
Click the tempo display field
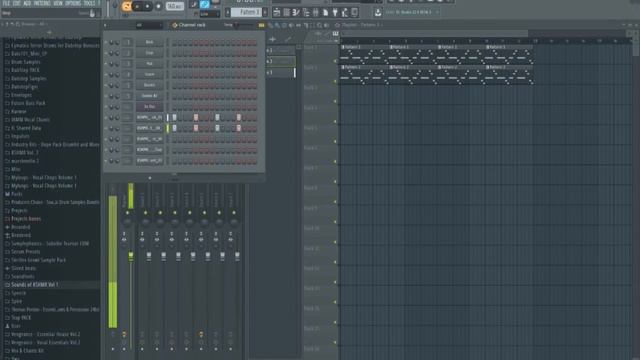coord(175,6)
